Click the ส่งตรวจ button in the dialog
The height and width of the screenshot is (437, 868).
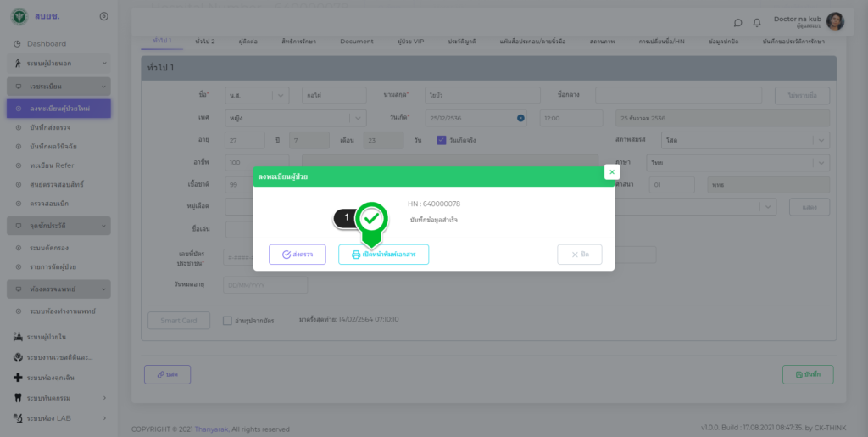click(298, 255)
